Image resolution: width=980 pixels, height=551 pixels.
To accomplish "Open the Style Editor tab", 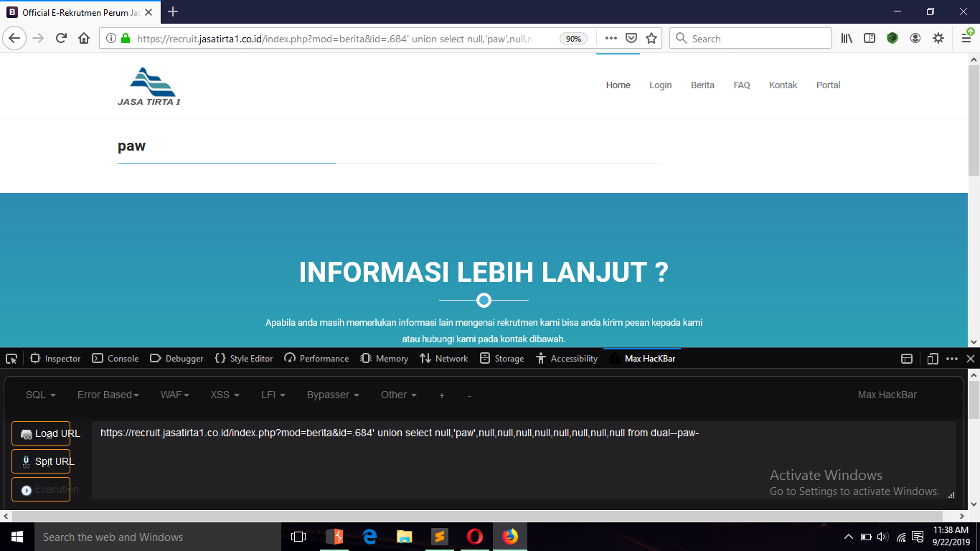I will click(244, 359).
